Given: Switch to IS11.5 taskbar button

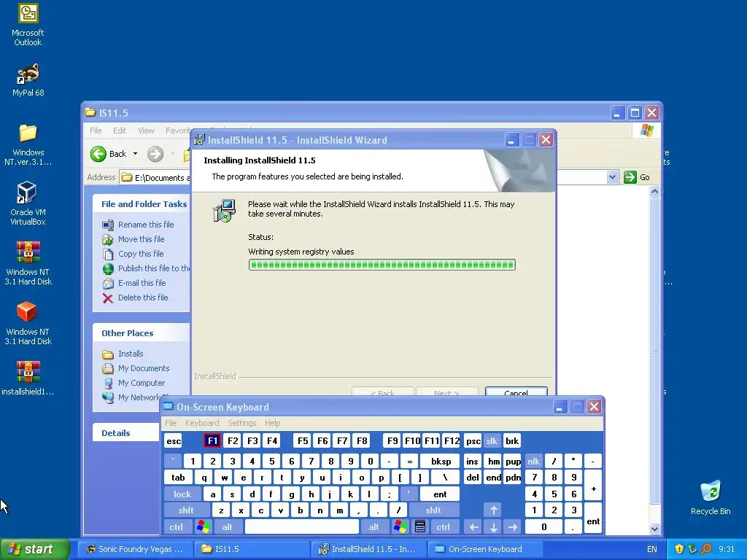Looking at the screenshot, I should (252, 549).
